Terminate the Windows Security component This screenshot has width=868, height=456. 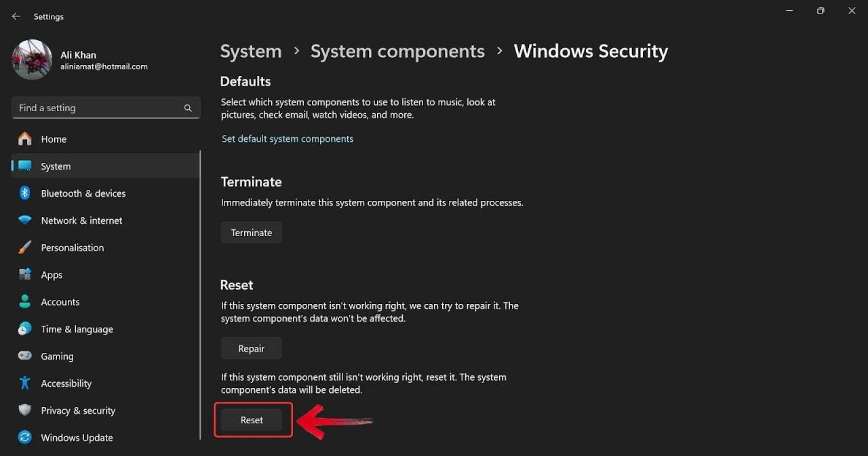tap(251, 232)
